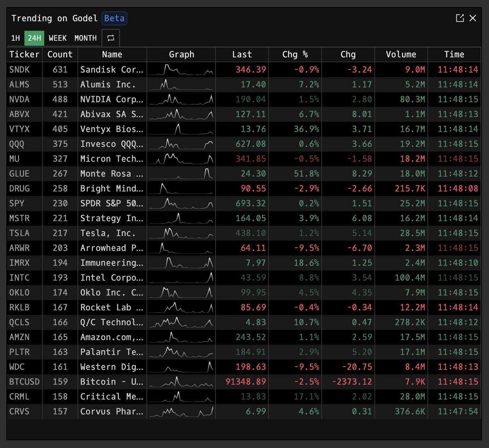The image size is (489, 448).
Task: Open the SNDK sparkline graph
Action: click(x=181, y=70)
